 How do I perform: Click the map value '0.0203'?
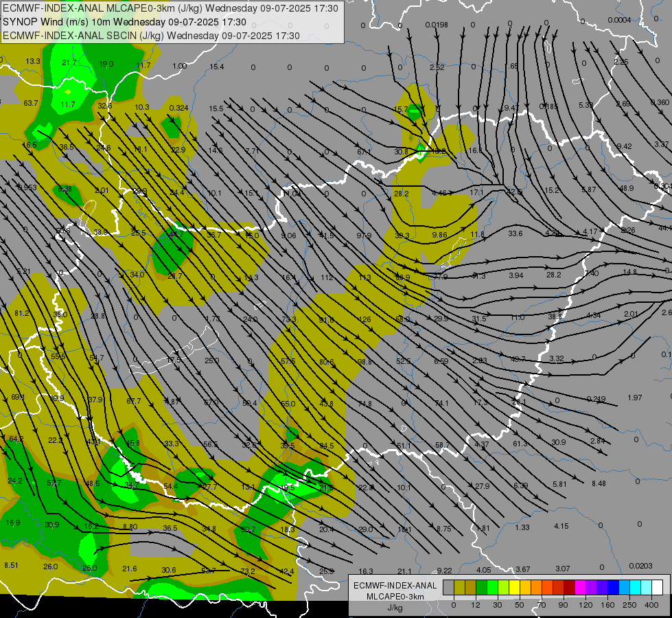(640, 566)
